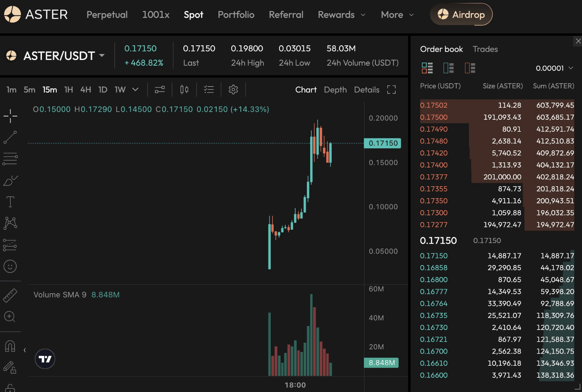Open the 1001x trading page
This screenshot has width=582, height=392.
tap(156, 15)
